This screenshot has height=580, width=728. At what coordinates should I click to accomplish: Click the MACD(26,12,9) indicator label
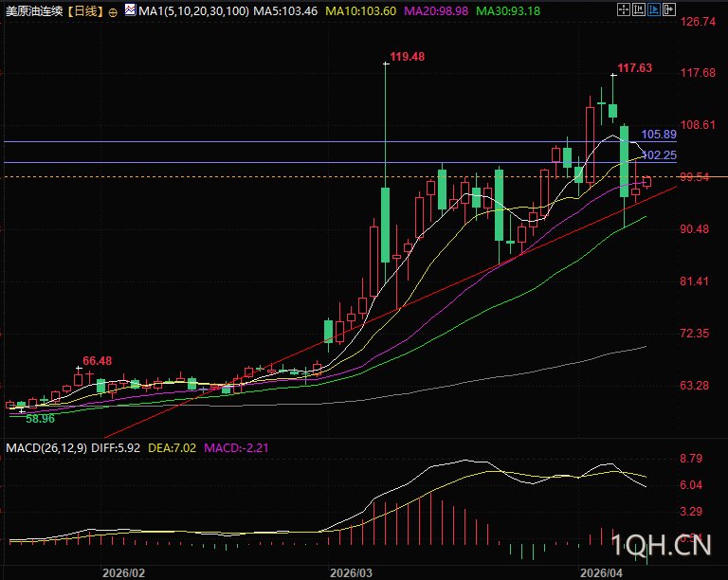(47, 447)
